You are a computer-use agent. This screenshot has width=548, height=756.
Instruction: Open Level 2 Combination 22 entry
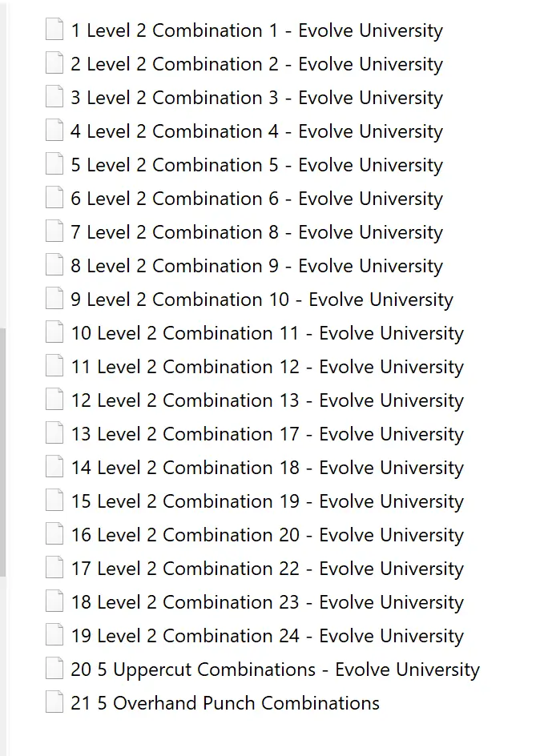267,569
